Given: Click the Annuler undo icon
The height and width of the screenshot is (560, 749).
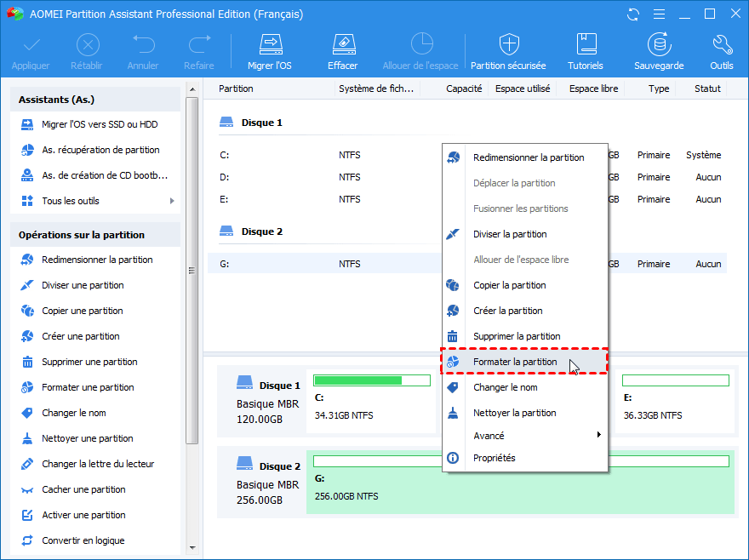Looking at the screenshot, I should tap(143, 45).
